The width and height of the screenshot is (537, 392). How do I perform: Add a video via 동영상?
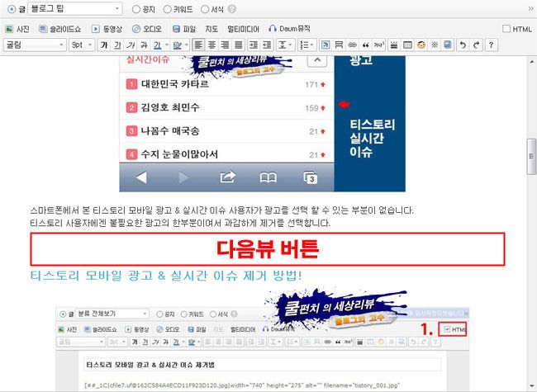click(107, 29)
